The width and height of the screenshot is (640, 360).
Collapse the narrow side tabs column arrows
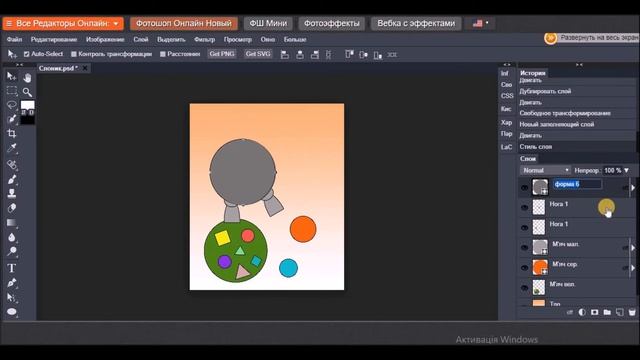[507, 64]
